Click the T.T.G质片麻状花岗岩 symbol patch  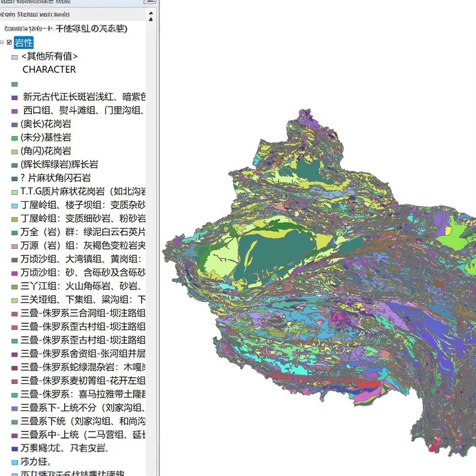click(14, 192)
